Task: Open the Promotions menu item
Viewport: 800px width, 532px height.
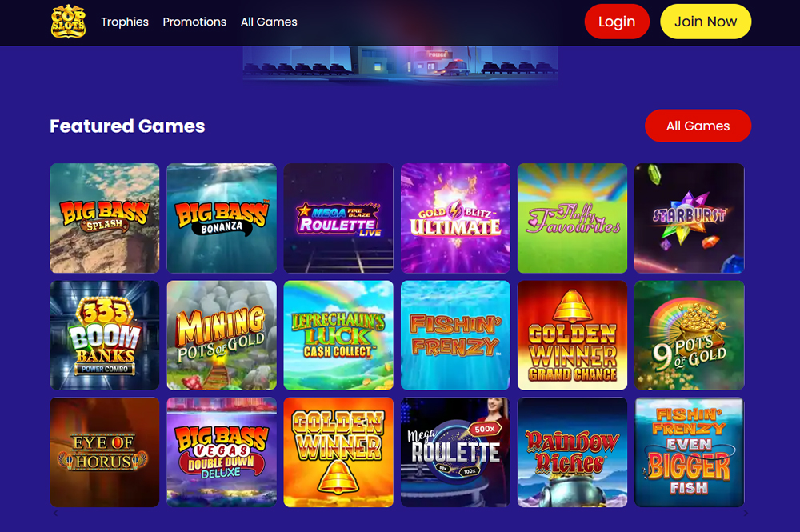Action: [194, 22]
